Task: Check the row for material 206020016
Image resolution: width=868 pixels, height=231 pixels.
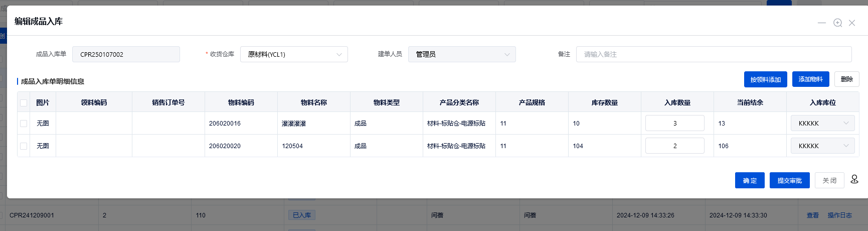Action: 24,124
